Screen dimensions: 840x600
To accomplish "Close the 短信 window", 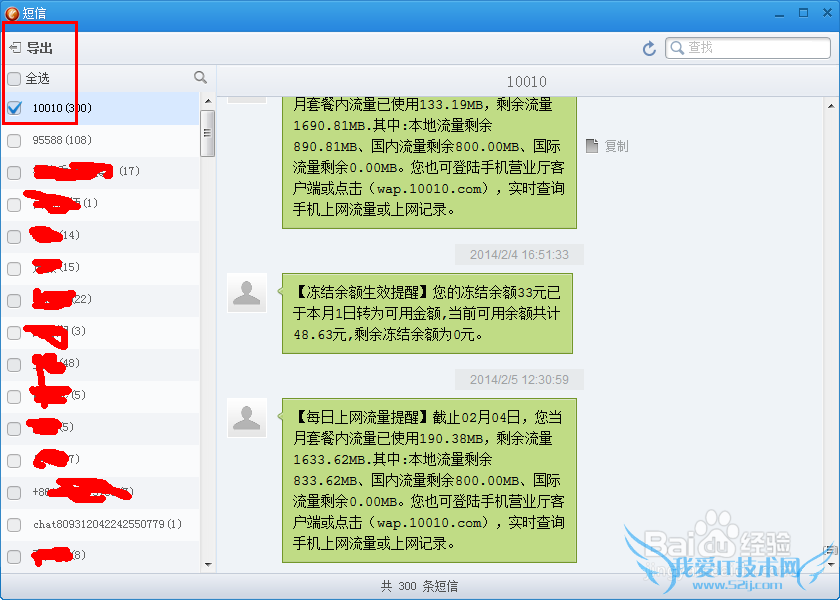I will click(828, 13).
